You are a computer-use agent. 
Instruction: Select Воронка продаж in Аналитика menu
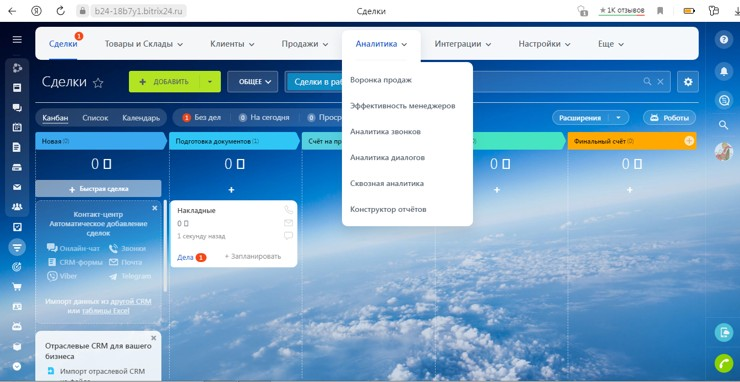[381, 80]
